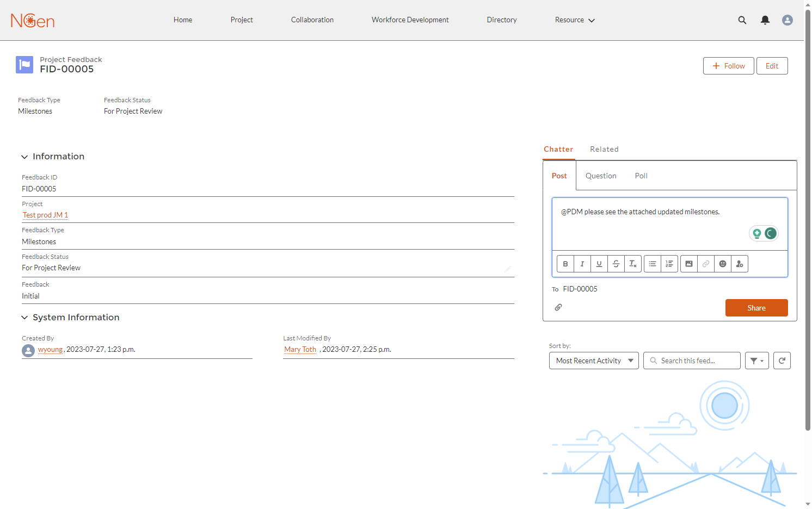Edit Feedback Status with the pencil icon
Screen dimensions: 812x509
(508, 269)
